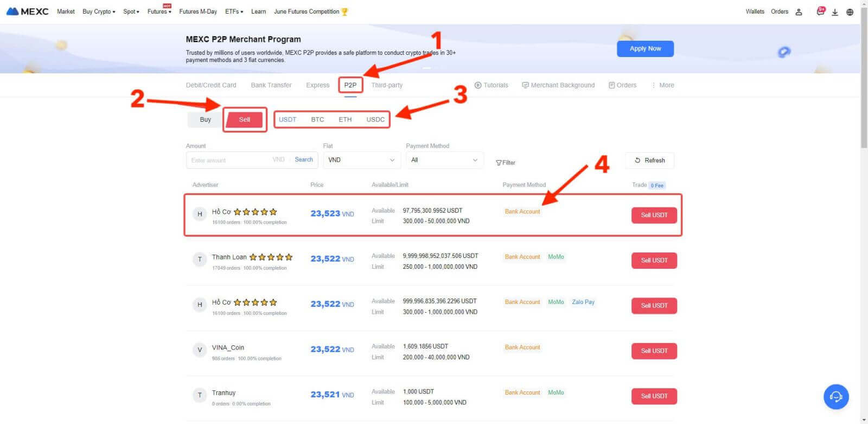Viewport: 868px width, 424px height.
Task: Switch to Bank Transfer tab
Action: tap(271, 85)
